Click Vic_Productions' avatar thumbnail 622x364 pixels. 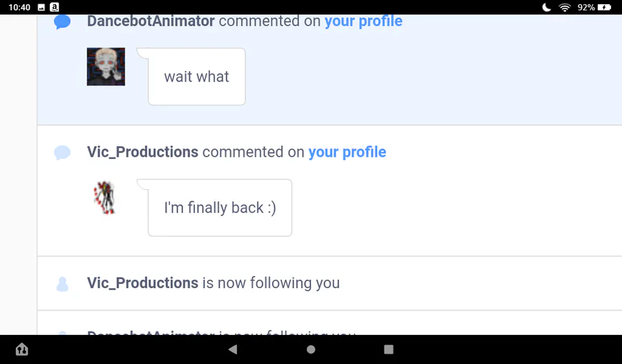click(x=104, y=198)
